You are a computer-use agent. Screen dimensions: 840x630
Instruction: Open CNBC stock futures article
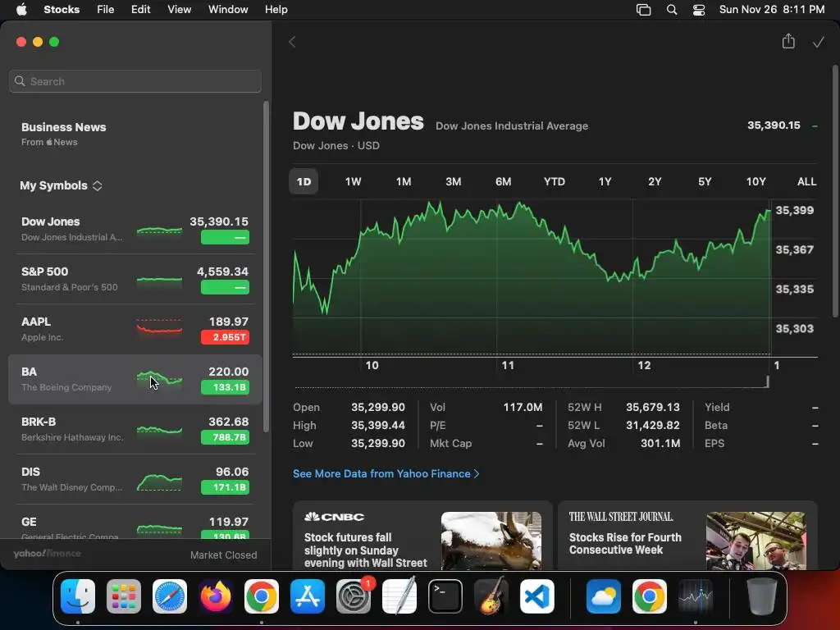(422, 536)
